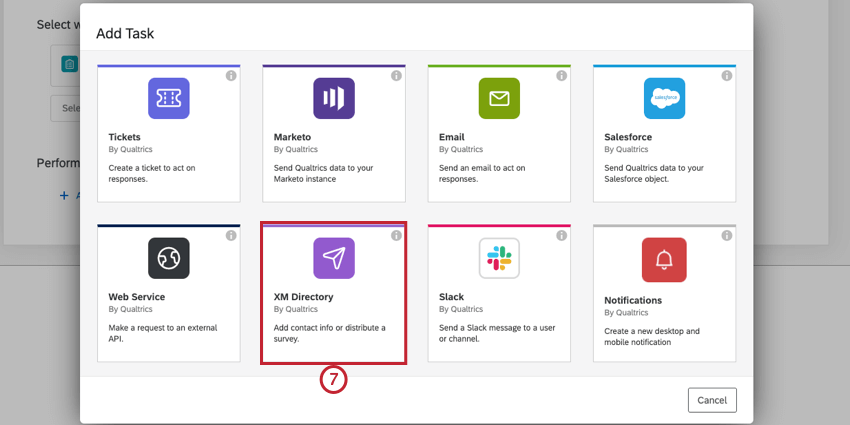Click 'Send Qualtrics data to your Marketo instance'
This screenshot has height=425, width=850.
(x=324, y=173)
